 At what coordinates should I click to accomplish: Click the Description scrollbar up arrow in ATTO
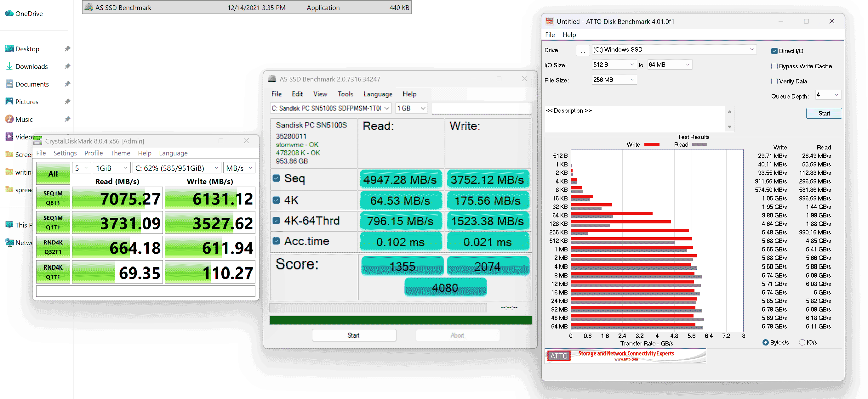pyautogui.click(x=729, y=111)
